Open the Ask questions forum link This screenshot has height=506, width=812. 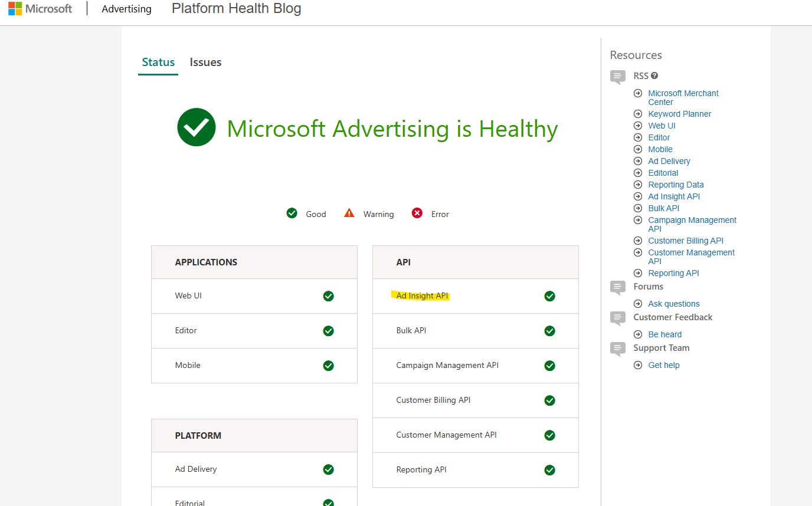tap(674, 304)
